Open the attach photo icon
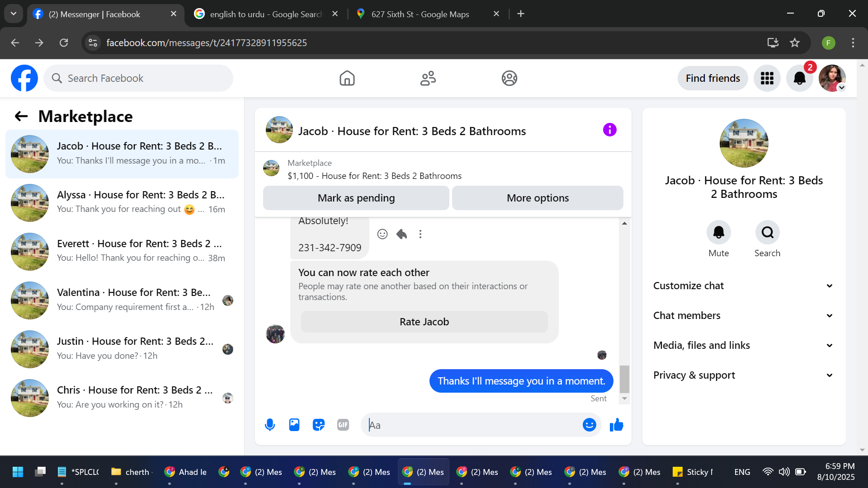Image resolution: width=868 pixels, height=488 pixels. pos(294,425)
